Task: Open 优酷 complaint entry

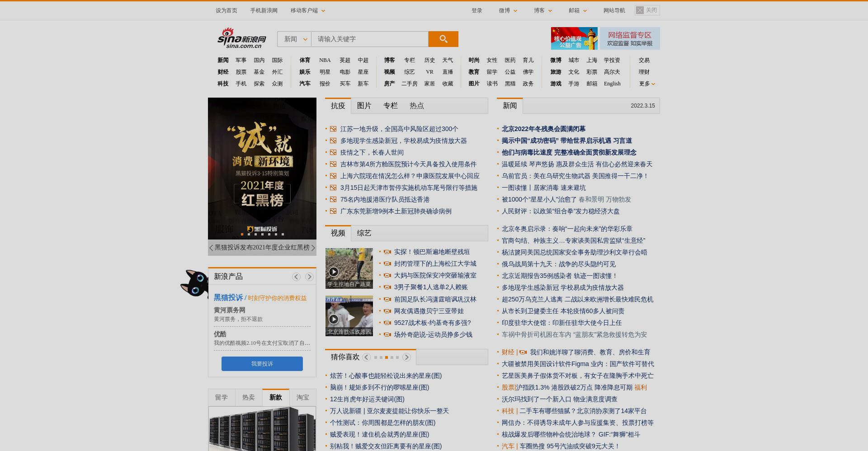Action: (x=220, y=334)
